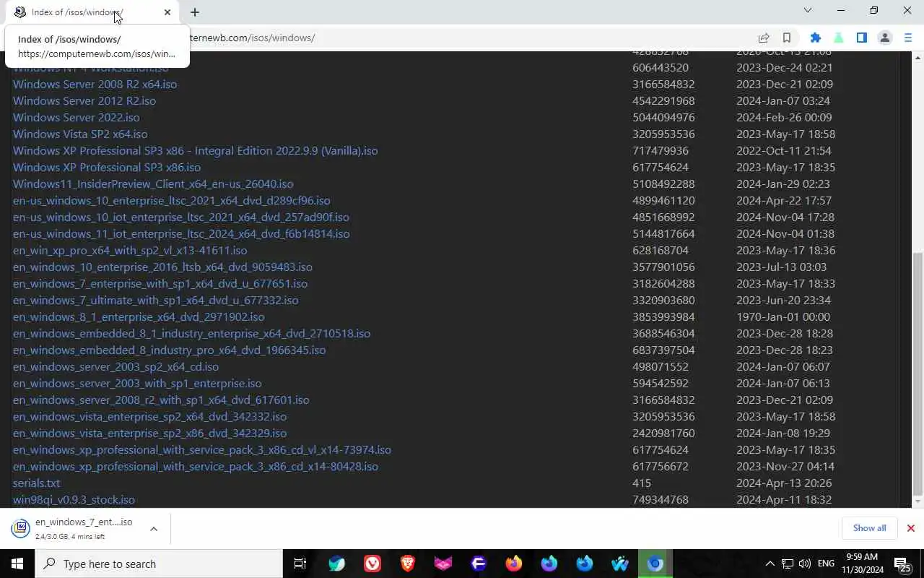The height and width of the screenshot is (578, 924).
Task: Click the green flask icon in the toolbar
Action: (x=838, y=38)
